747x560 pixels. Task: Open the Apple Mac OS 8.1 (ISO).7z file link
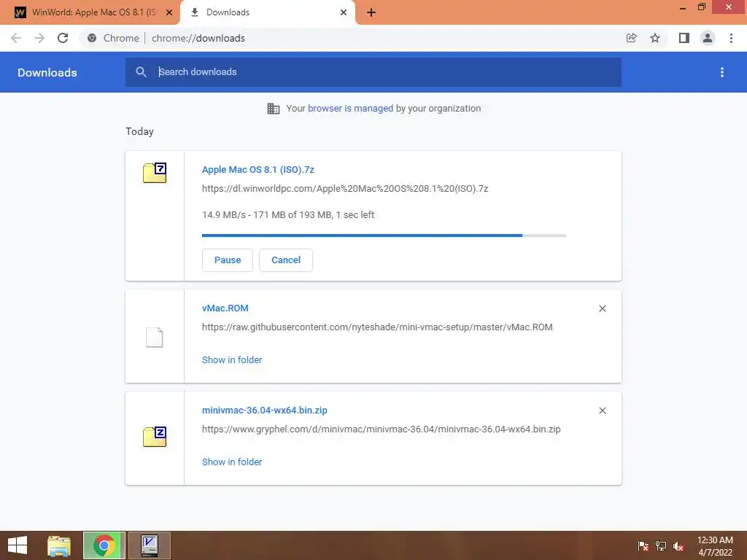coord(258,169)
